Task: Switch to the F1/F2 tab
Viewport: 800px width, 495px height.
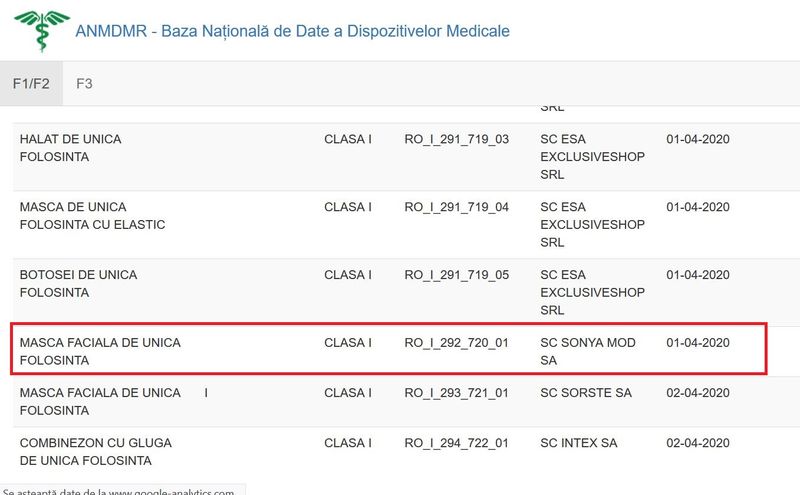Action: click(x=31, y=84)
